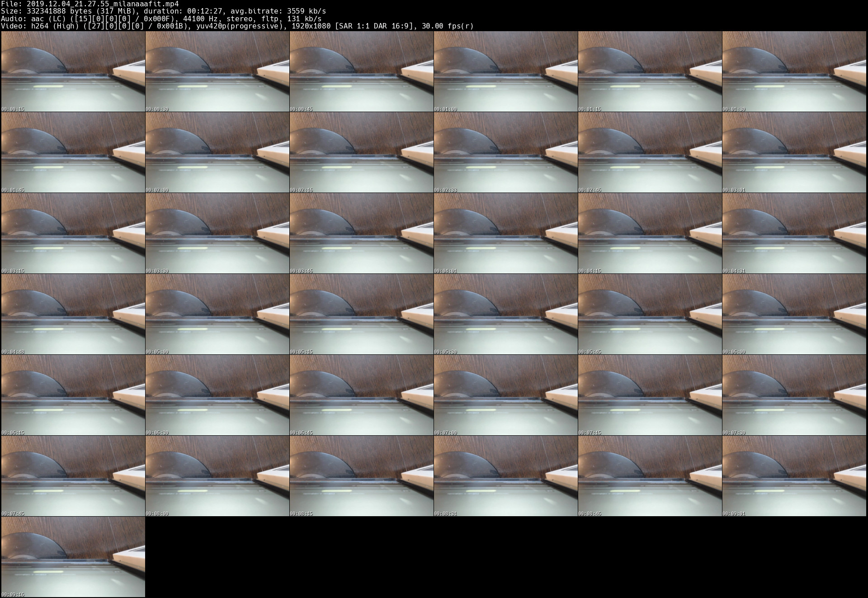View the frame marked 00:02:46
The height and width of the screenshot is (598, 868).
pos(650,152)
